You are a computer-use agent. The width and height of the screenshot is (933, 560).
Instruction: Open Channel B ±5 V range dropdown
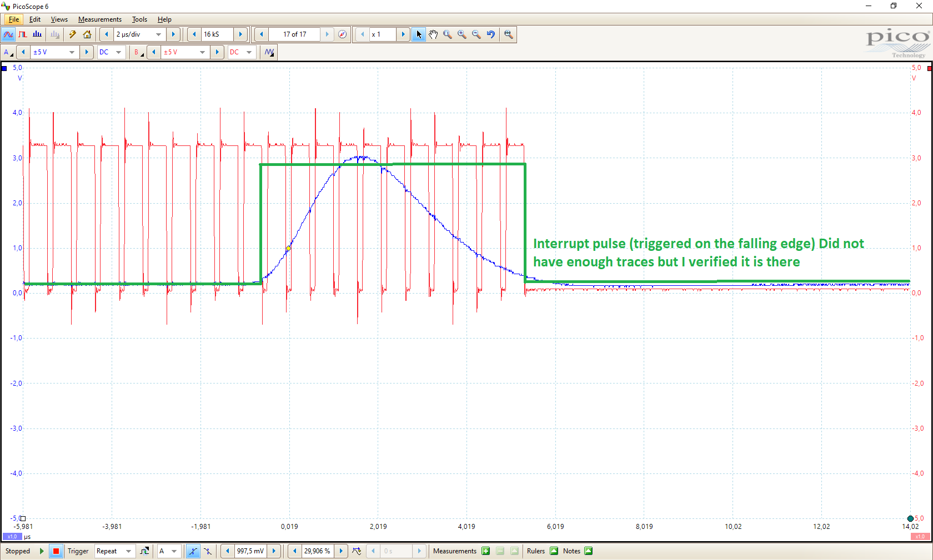click(x=202, y=52)
